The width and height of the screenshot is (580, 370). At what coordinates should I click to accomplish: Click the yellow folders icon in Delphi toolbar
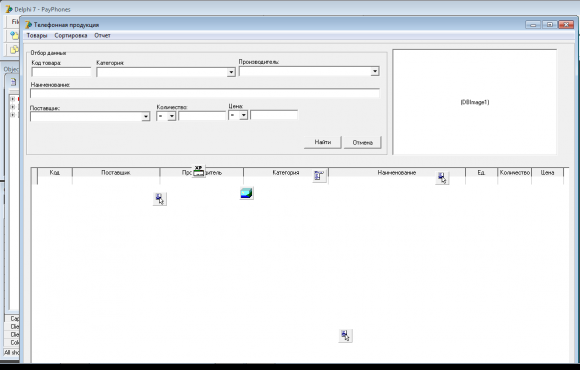coord(14,49)
